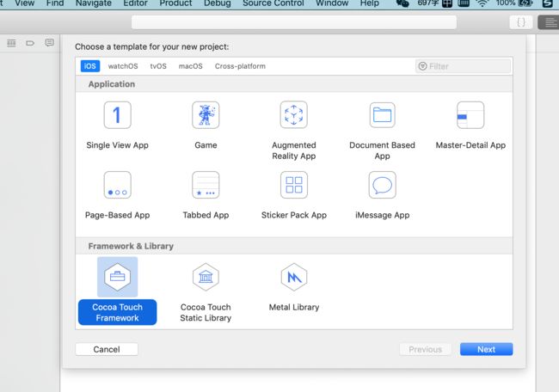Open the Find menu

coord(55,3)
